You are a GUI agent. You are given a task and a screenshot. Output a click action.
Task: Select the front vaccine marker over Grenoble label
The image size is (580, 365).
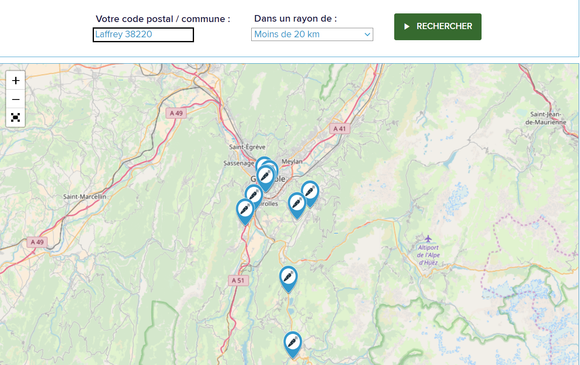click(x=266, y=178)
